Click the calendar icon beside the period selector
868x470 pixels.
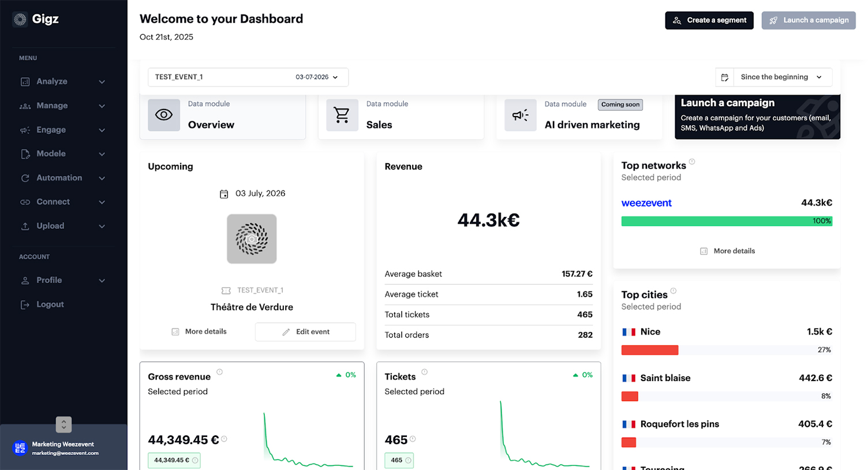(725, 77)
